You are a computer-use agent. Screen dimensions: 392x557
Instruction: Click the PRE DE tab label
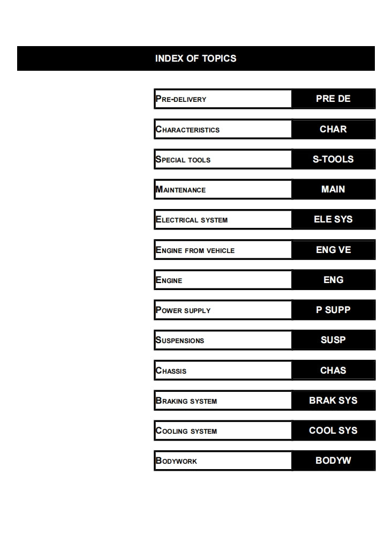pos(333,99)
